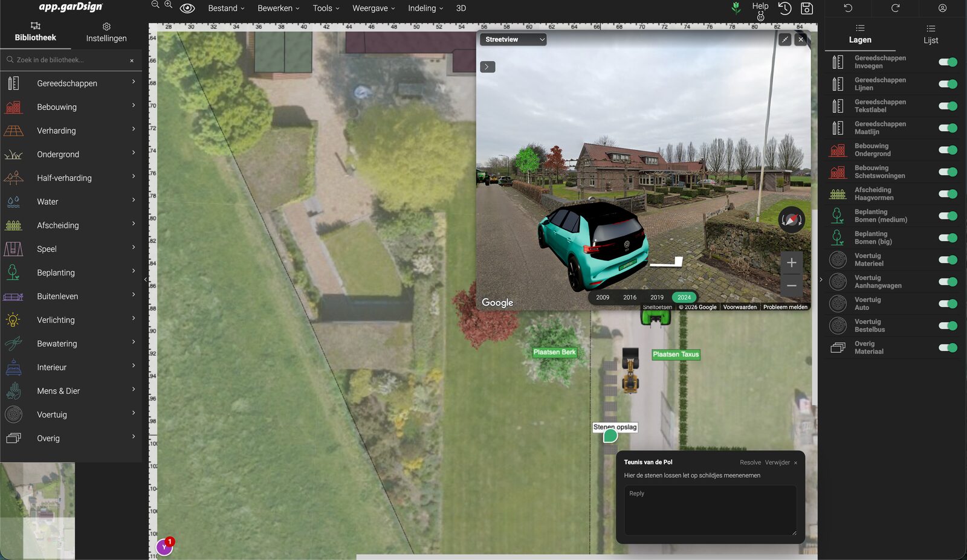
Task: Toggle Overig Materiaal layer switch
Action: click(948, 348)
